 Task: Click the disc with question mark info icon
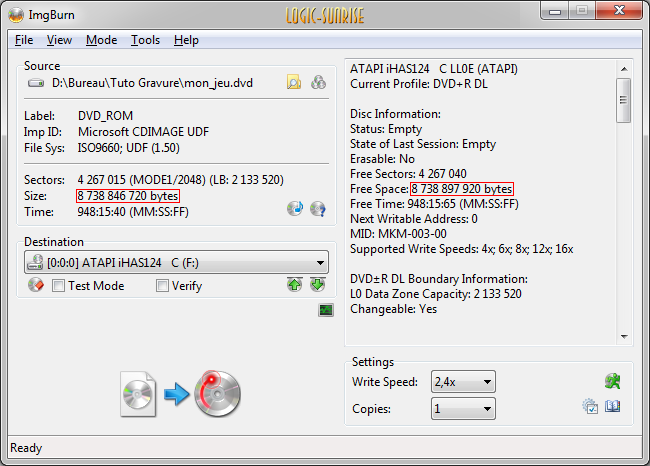point(318,209)
